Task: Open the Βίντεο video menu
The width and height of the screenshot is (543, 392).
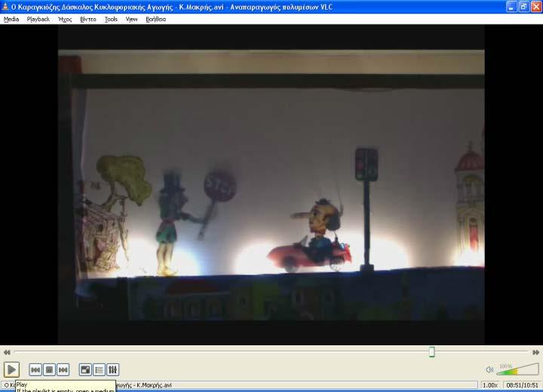Action: click(x=88, y=20)
